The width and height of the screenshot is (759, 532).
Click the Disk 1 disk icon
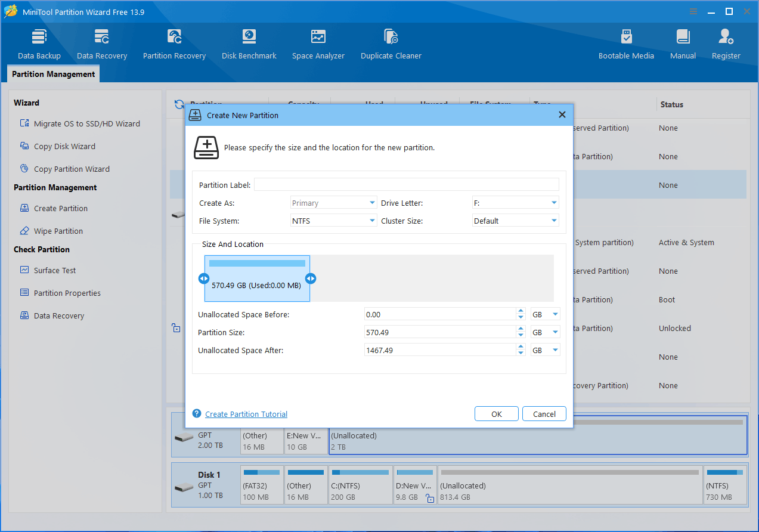184,487
